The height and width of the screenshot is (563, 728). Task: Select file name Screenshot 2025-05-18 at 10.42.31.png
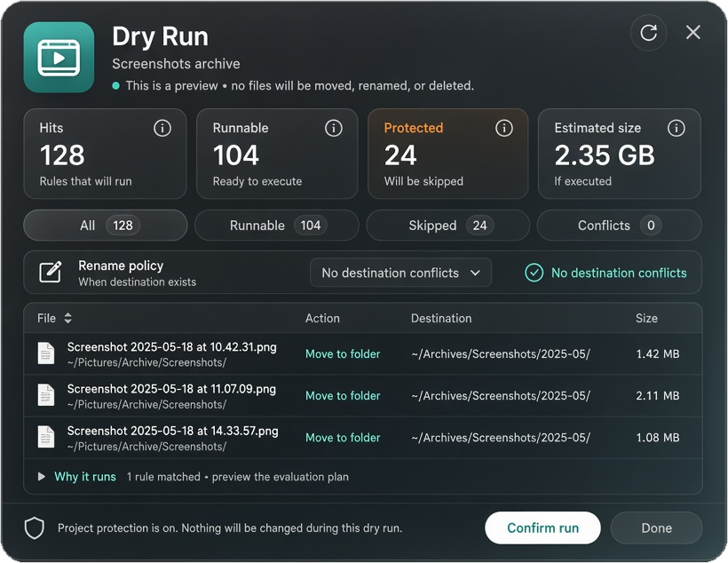point(171,347)
